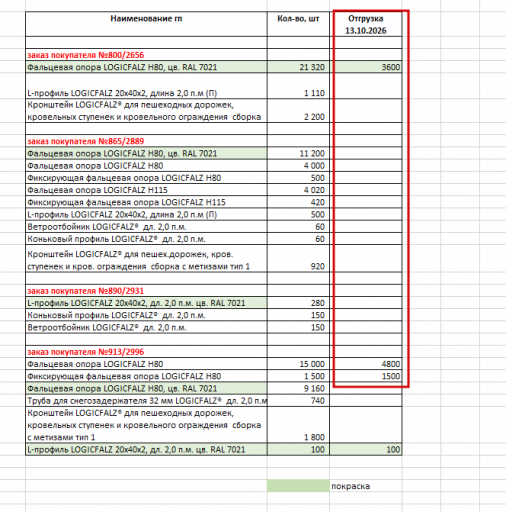Click "Труба для снегозадержателя 32 мм LOGICFALZ" cell
Screen dimensions: 506x512
(x=146, y=401)
